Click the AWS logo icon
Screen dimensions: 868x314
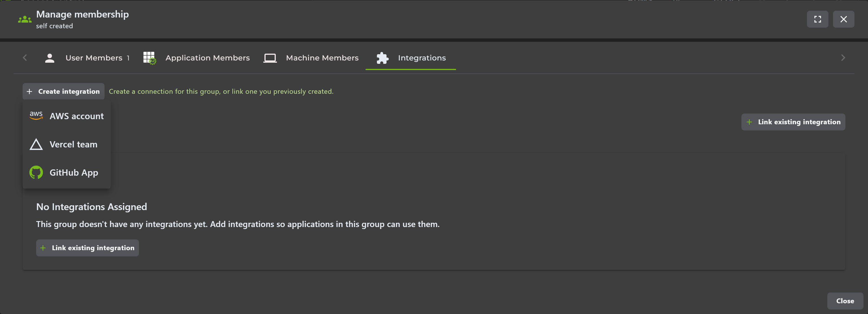pos(36,115)
